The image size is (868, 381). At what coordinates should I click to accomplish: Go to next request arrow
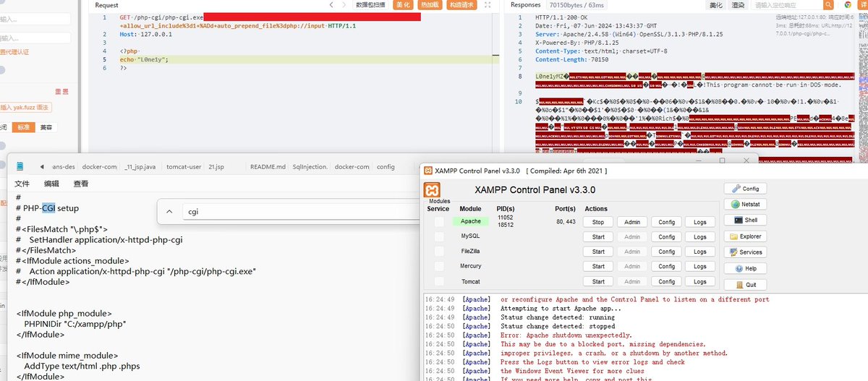pos(345,5)
